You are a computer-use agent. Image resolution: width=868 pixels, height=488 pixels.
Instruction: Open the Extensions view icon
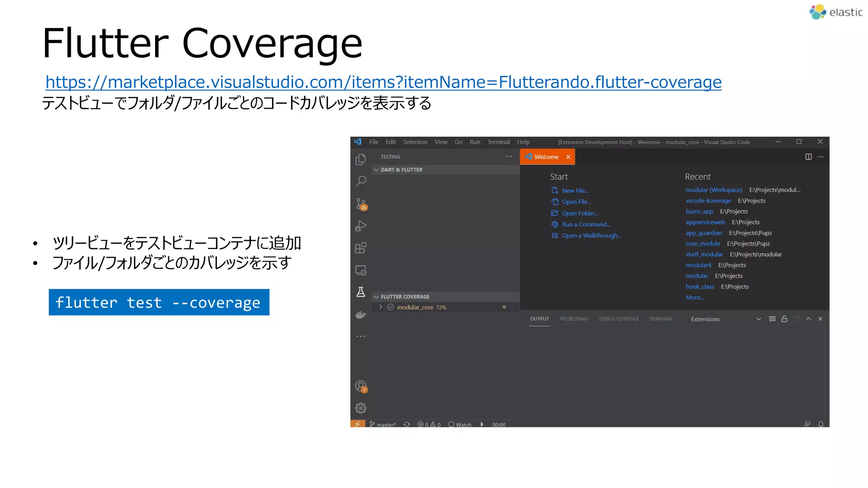[361, 248]
